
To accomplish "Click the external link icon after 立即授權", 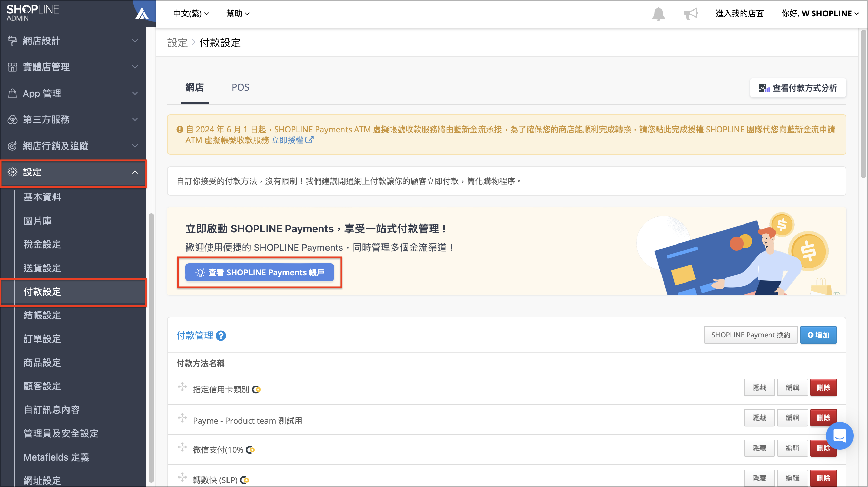I will [309, 140].
